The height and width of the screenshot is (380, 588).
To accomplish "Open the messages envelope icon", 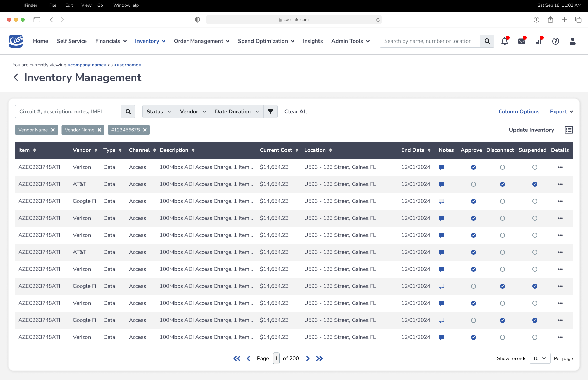I will [521, 41].
